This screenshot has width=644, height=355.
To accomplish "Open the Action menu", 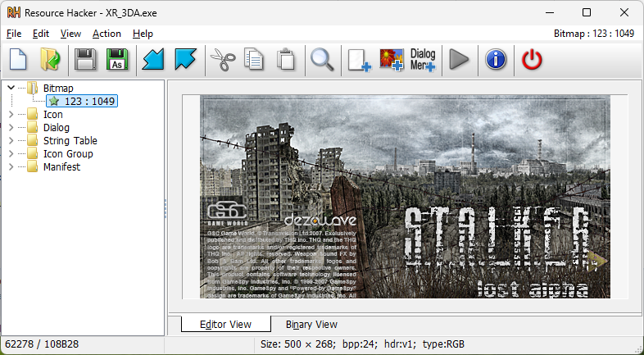I will click(107, 34).
